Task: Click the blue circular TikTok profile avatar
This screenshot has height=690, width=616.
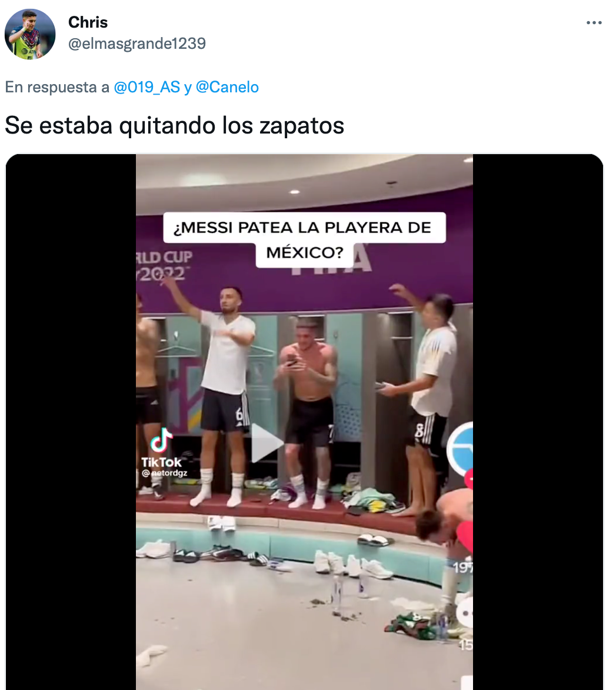Action: (460, 449)
